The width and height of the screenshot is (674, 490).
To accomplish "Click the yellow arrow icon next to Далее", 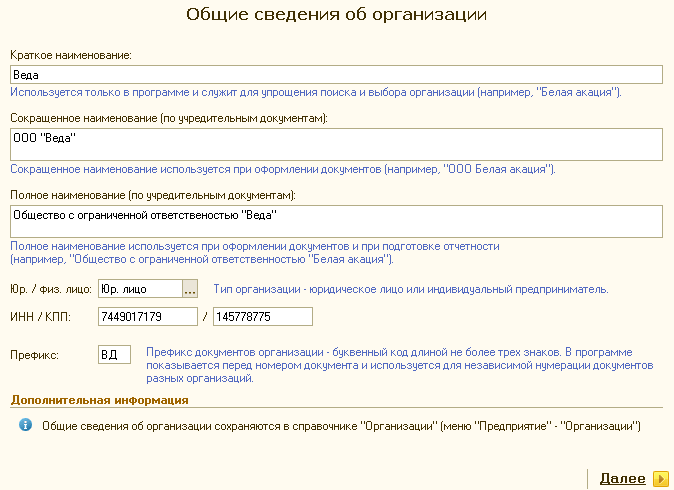I will [x=661, y=478].
